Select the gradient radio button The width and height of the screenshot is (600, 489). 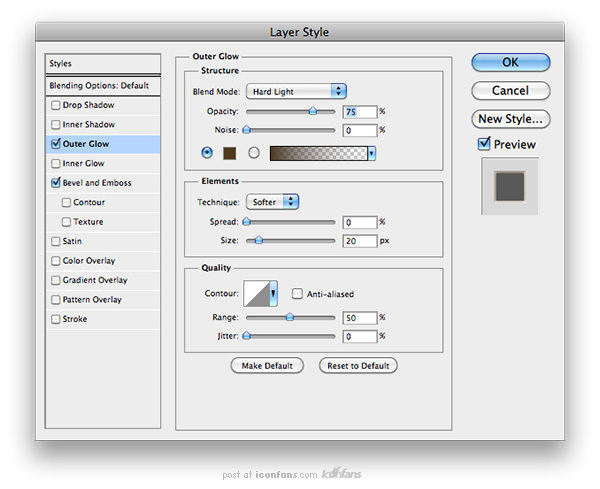(254, 153)
